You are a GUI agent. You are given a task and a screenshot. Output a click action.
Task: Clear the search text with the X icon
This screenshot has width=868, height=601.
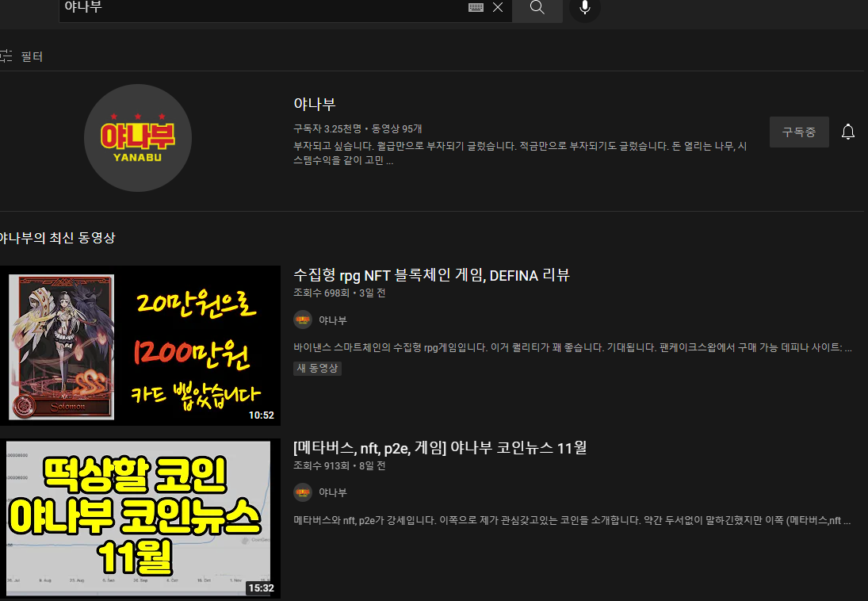(x=498, y=7)
